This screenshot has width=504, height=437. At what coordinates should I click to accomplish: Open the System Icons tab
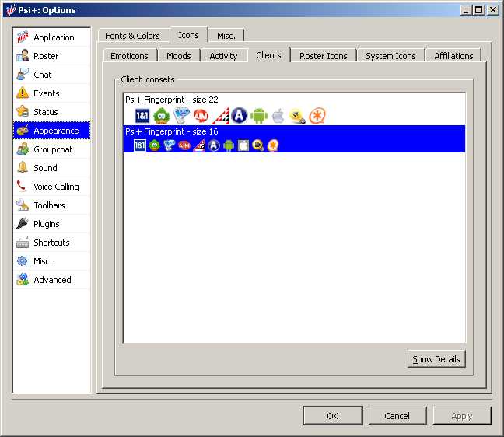tap(390, 56)
